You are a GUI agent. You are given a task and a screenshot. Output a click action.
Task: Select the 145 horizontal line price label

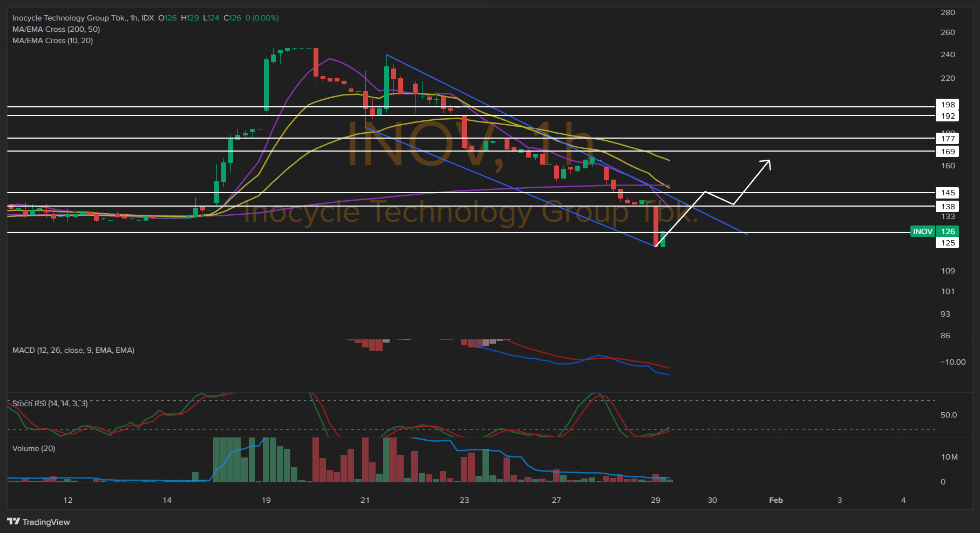948,193
